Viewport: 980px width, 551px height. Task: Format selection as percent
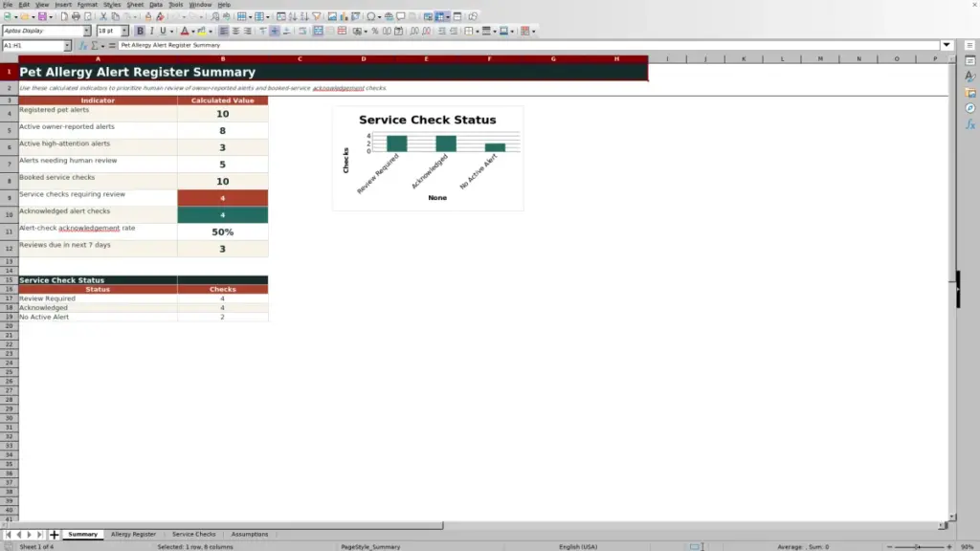point(375,31)
